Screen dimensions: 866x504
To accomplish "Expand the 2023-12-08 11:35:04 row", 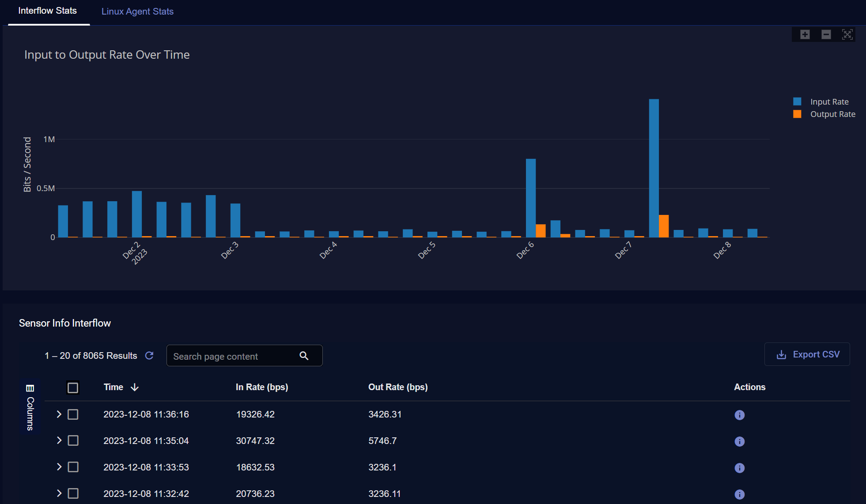I will click(59, 440).
